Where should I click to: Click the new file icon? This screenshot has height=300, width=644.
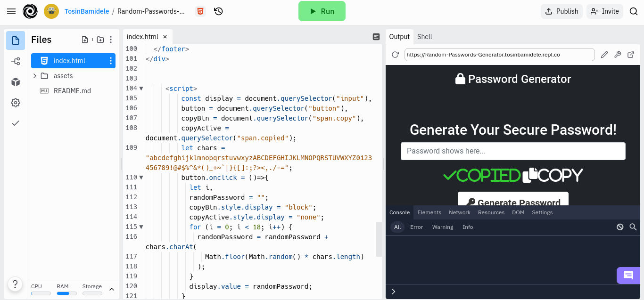coord(85,40)
